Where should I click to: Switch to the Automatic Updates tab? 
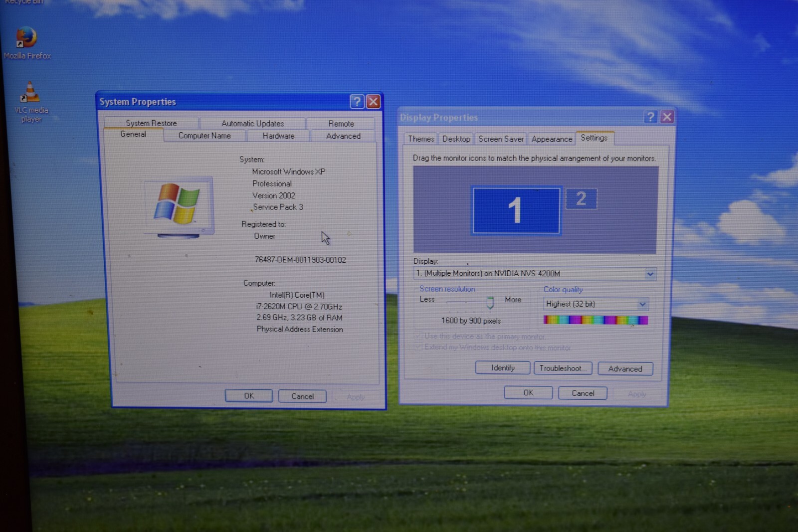252,123
